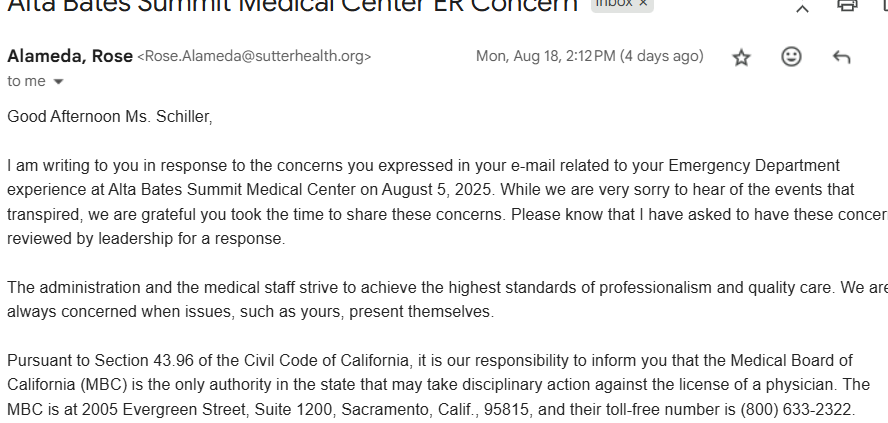
Task: Add an emoji reaction to the message
Action: 791,58
